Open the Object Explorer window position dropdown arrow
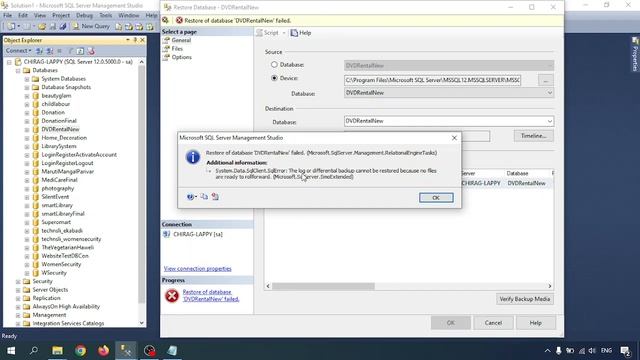This screenshot has height=360, width=640. [128, 40]
